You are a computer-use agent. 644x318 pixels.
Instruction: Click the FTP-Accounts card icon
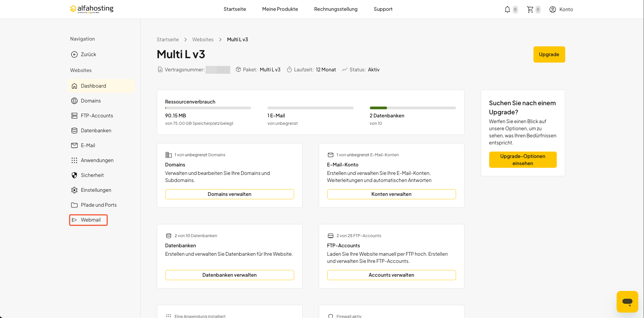pyautogui.click(x=331, y=236)
